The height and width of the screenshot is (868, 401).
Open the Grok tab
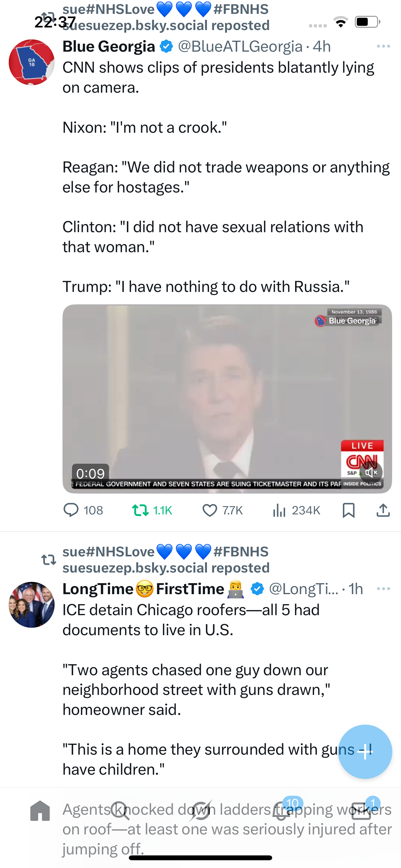coord(200,811)
